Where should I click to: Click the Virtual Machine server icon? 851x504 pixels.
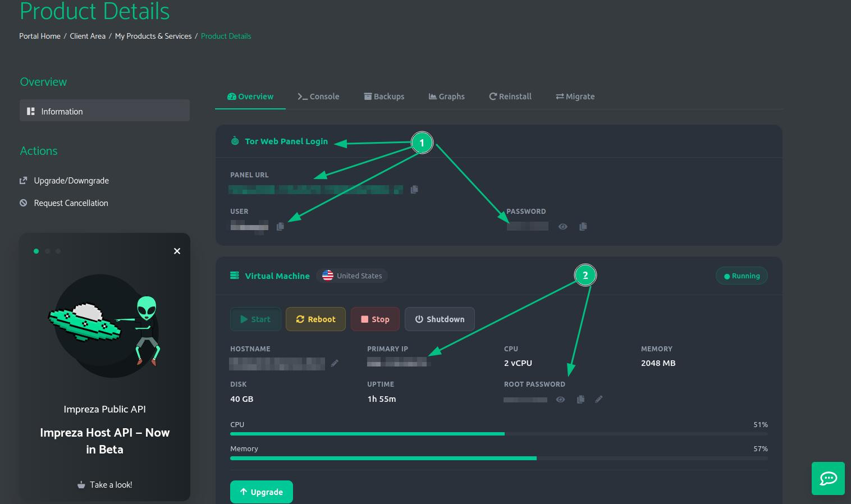pos(235,276)
